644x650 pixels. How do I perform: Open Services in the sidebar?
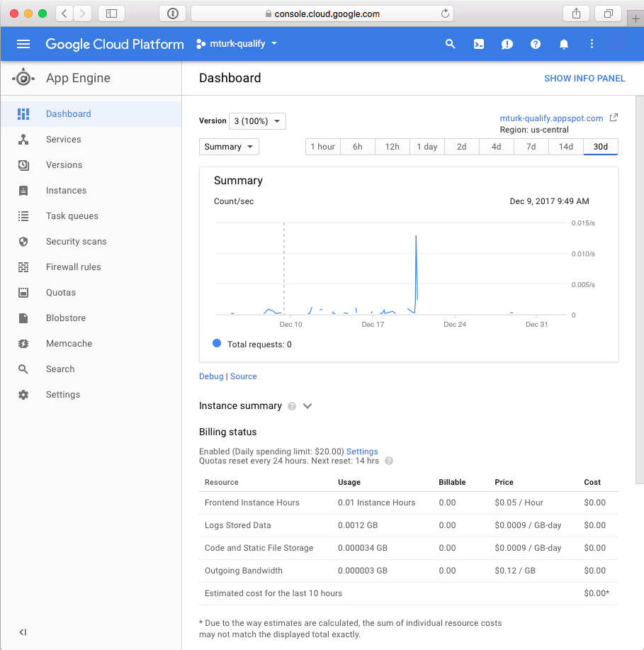pos(91,139)
